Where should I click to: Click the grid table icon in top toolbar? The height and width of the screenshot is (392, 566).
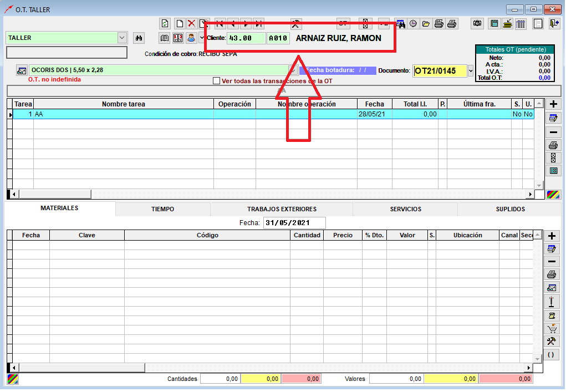tap(521, 24)
